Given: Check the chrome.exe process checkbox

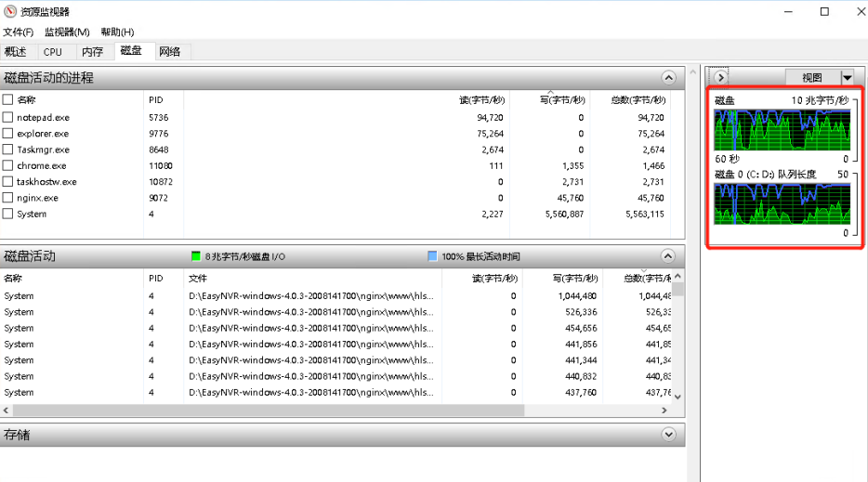Looking at the screenshot, I should 7,165.
